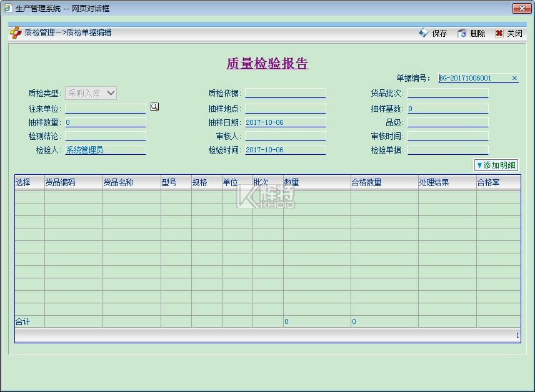
Task: Click the Save (保存) toolbar icon
Action: pos(424,33)
